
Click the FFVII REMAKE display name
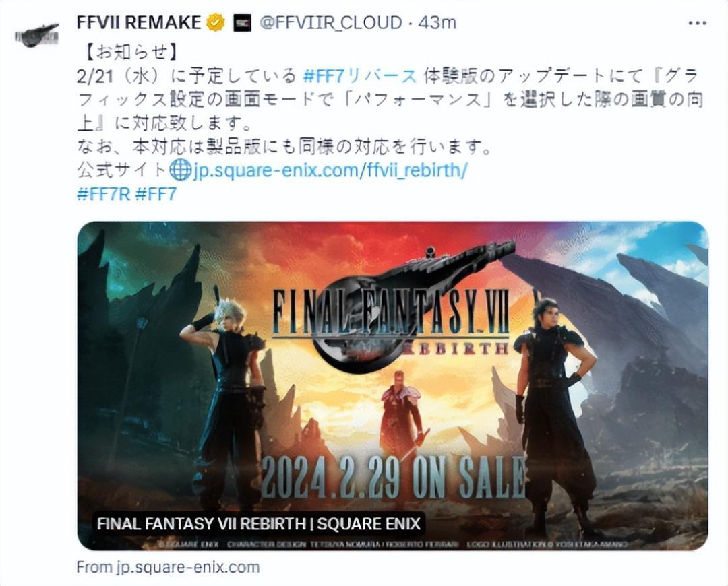click(x=139, y=23)
